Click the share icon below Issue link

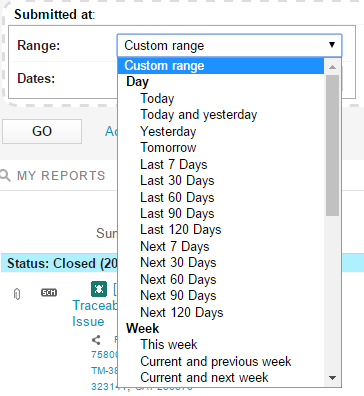pos(96,340)
